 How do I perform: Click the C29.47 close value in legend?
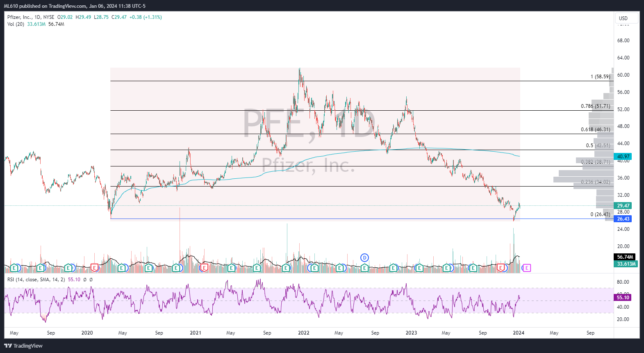[x=119, y=17]
